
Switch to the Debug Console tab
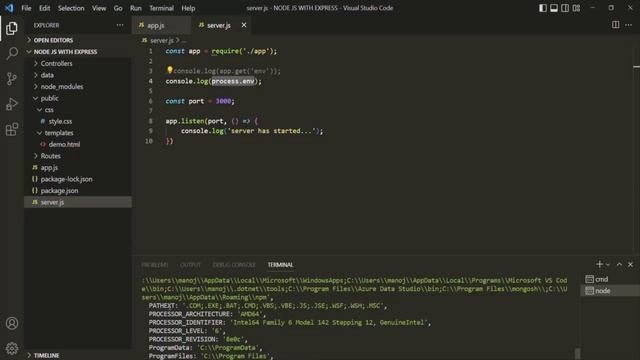[234, 265]
